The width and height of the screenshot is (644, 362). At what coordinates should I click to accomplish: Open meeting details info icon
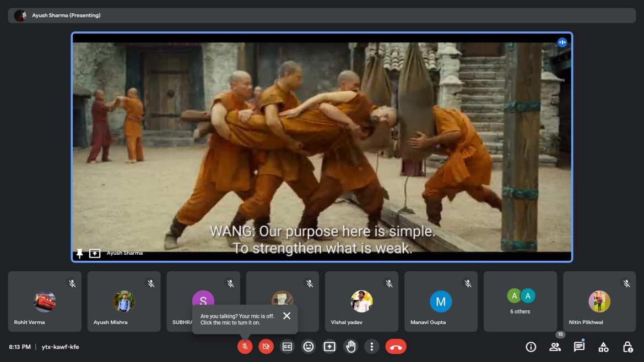[531, 347]
